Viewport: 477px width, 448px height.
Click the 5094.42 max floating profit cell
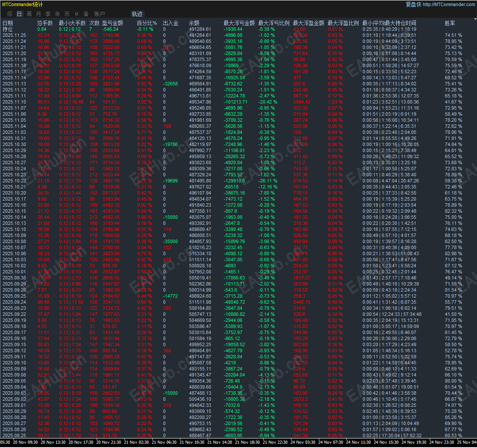coord(302,102)
